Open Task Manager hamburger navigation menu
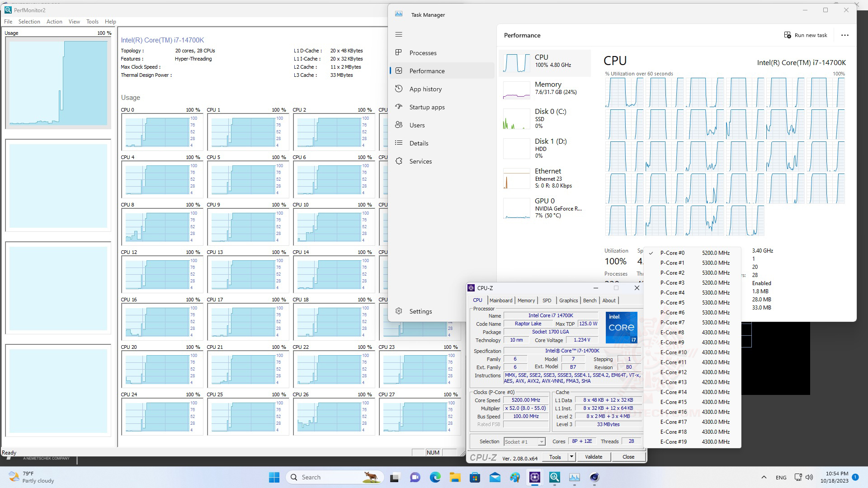 pos(398,34)
